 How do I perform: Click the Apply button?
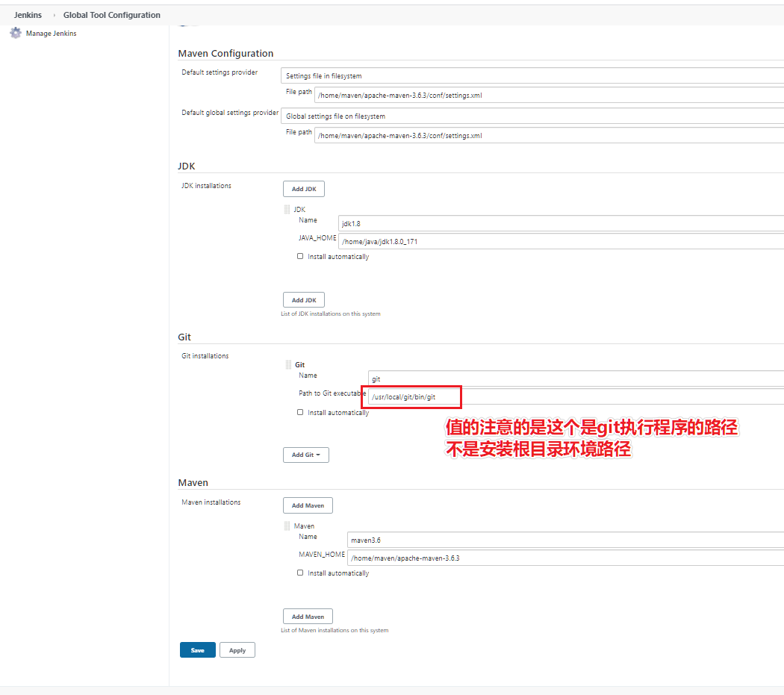237,650
